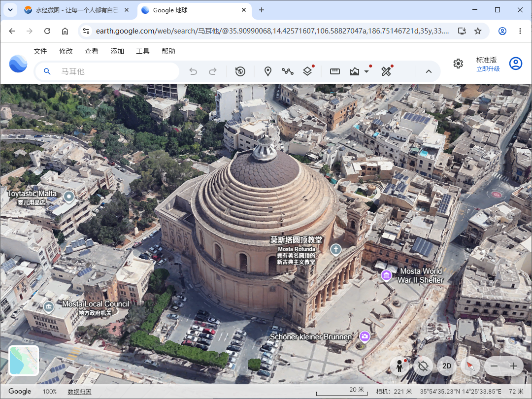The height and width of the screenshot is (399, 532).
Task: Install app icon in address bar
Action: [x=462, y=31]
